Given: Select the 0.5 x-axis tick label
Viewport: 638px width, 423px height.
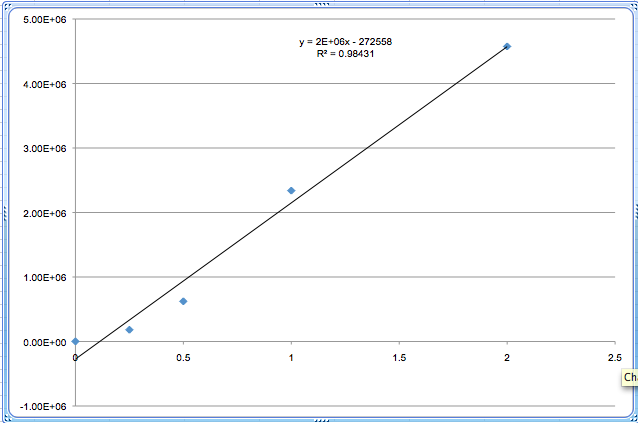Looking at the screenshot, I should tap(183, 356).
